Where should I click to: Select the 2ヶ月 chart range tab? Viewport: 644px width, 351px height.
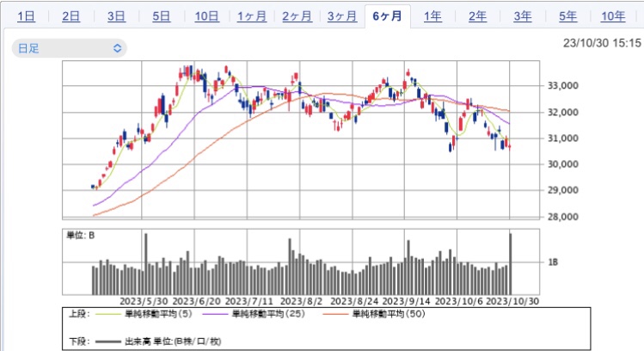pos(297,16)
